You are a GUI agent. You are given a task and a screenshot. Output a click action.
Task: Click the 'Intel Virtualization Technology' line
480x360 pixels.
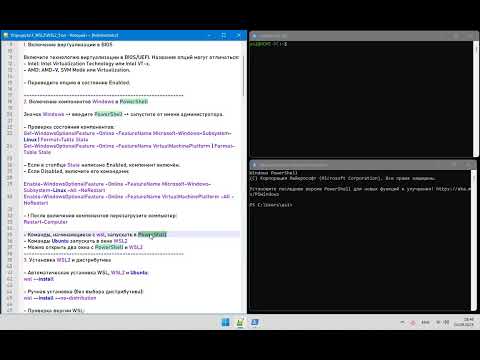coord(87,63)
